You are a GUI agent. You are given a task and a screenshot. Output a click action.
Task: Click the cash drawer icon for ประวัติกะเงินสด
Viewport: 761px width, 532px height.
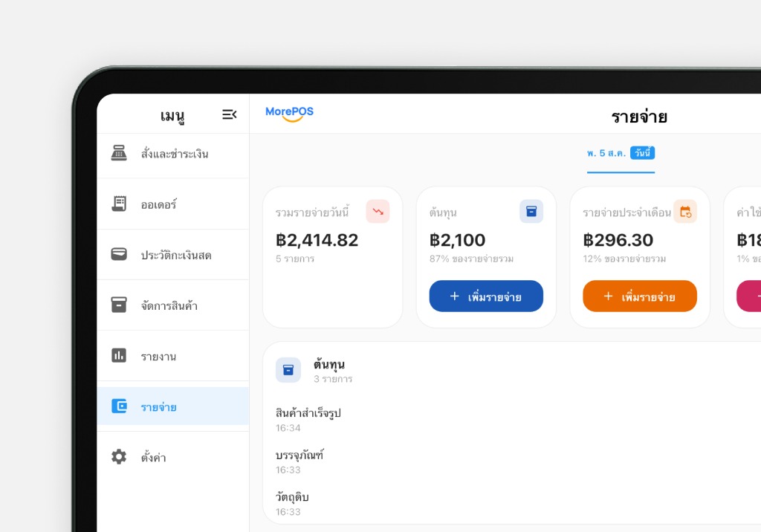click(119, 254)
